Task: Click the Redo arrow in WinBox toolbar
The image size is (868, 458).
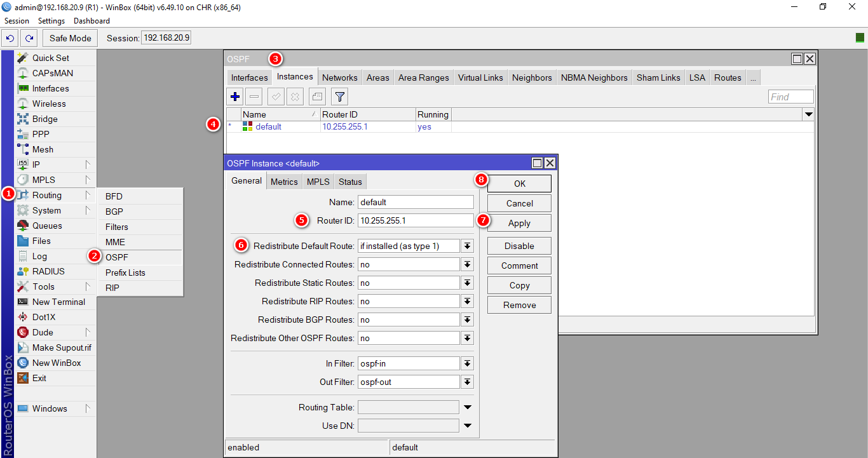Action: point(29,38)
